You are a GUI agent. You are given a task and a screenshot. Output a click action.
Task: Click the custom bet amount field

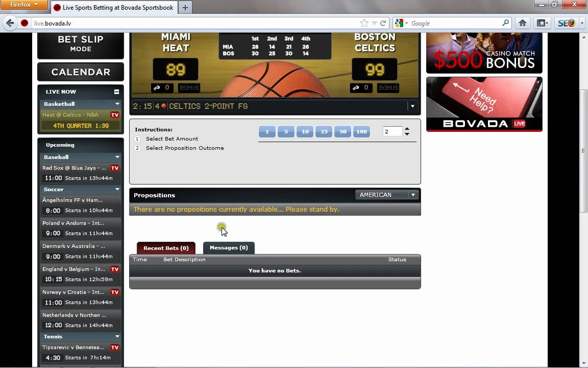pyautogui.click(x=392, y=131)
